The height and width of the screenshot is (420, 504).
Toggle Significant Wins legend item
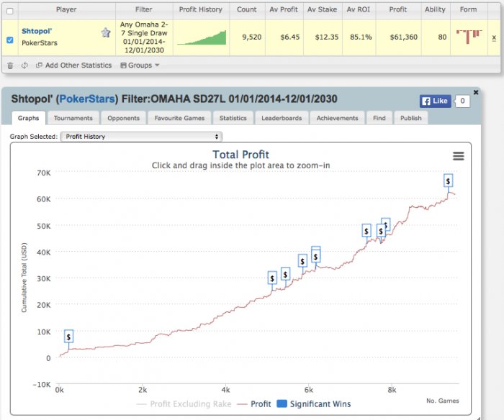point(315,404)
